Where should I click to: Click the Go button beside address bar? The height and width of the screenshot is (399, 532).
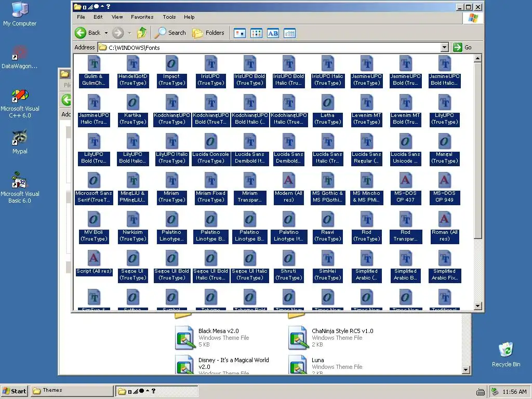coord(463,47)
